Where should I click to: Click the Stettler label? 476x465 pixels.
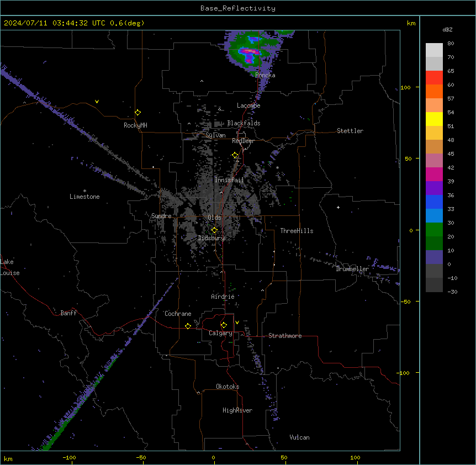coord(350,131)
